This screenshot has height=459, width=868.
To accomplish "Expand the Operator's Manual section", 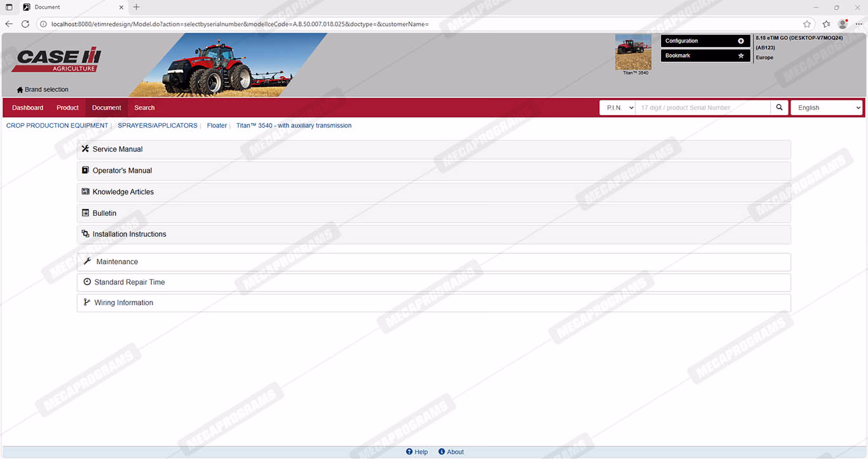I will coord(122,171).
